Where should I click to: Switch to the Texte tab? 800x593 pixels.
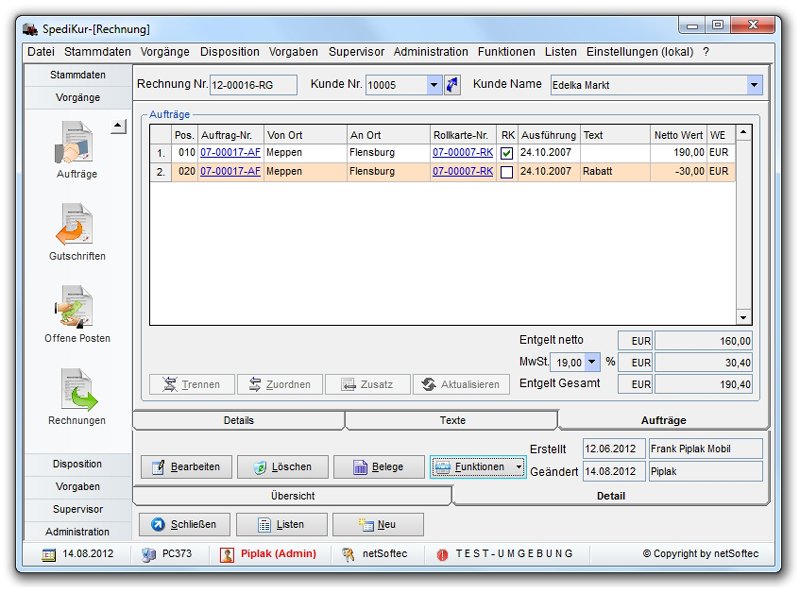point(452,421)
